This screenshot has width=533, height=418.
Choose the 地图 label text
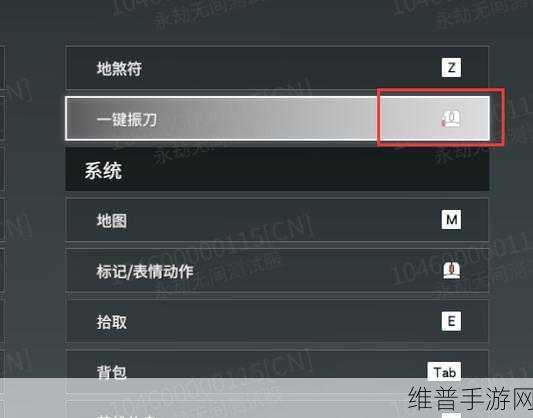(112, 221)
